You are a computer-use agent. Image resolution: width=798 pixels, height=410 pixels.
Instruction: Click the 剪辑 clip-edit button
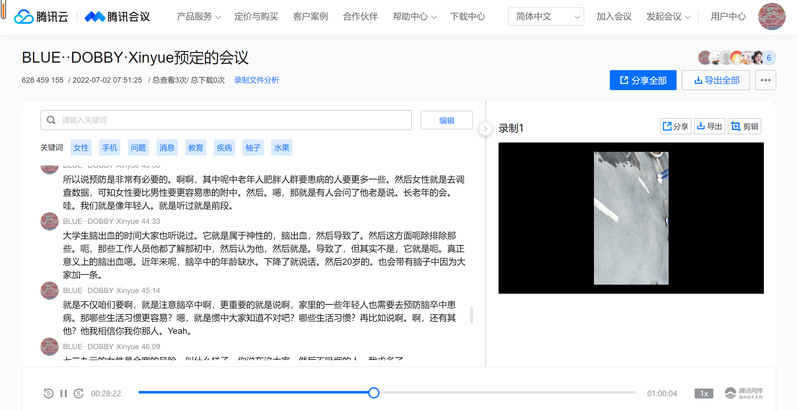[x=745, y=127]
